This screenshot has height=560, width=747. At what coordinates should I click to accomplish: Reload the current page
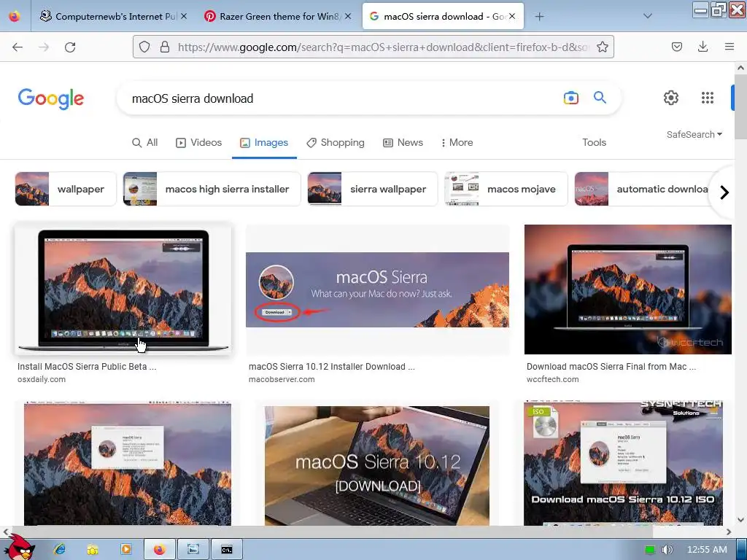tap(70, 47)
